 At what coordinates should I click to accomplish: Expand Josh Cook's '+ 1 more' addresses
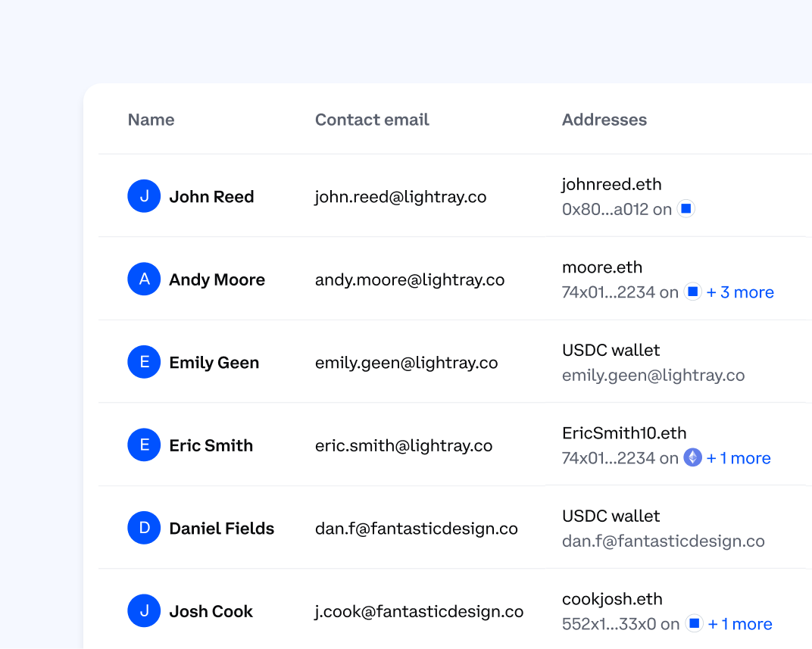pyautogui.click(x=740, y=623)
